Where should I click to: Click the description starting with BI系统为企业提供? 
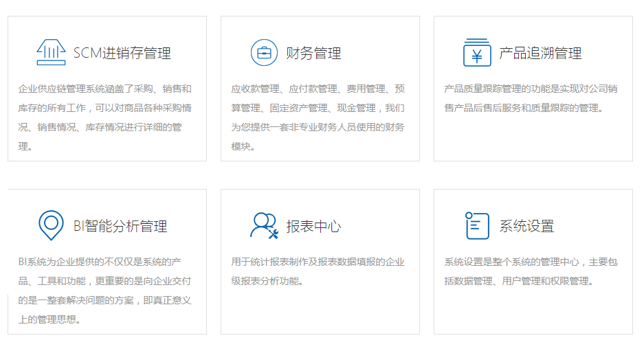(104, 291)
